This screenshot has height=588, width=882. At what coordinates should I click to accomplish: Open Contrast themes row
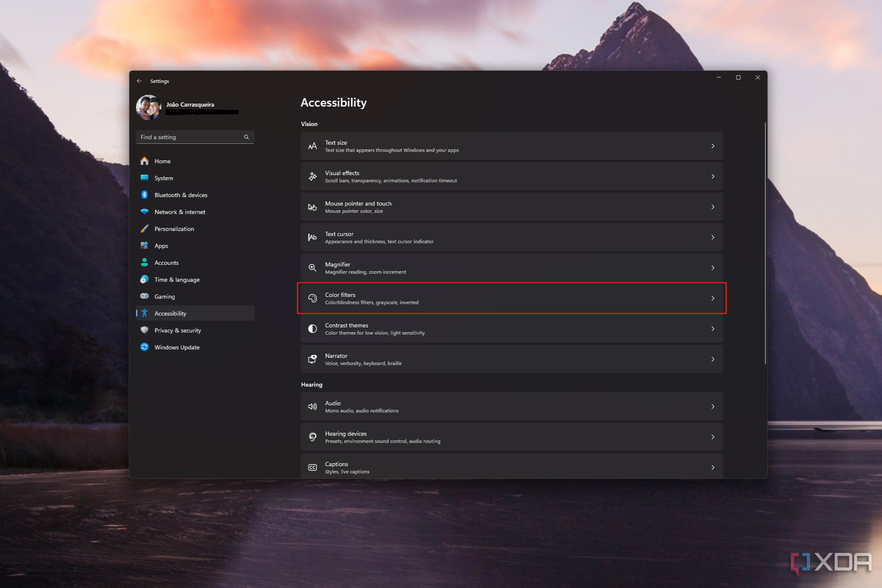[512, 329]
